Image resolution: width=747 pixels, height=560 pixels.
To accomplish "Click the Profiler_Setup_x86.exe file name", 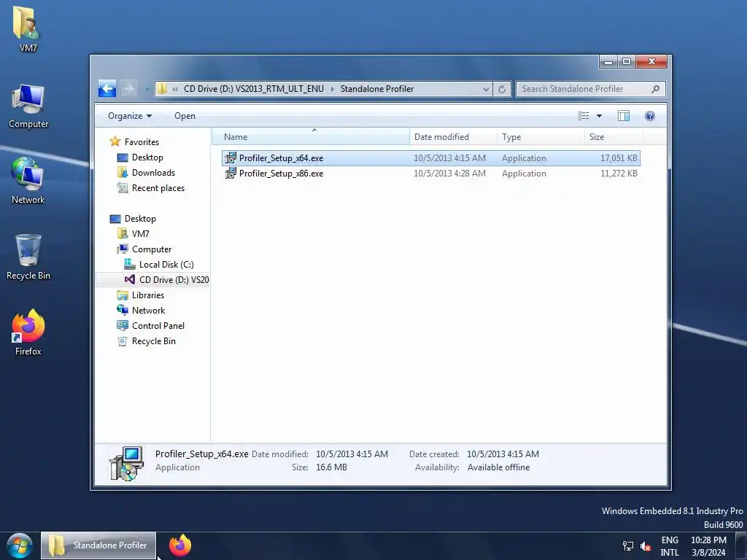I will click(x=281, y=174).
